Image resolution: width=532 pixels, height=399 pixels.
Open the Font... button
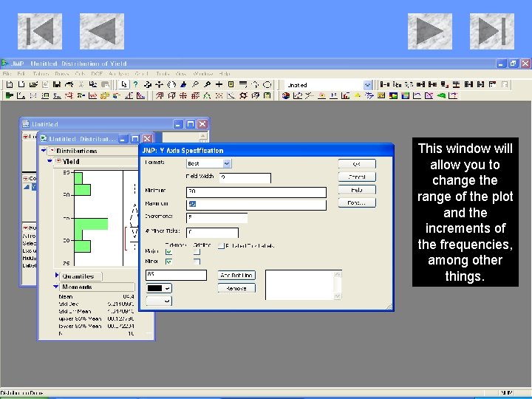tap(357, 203)
